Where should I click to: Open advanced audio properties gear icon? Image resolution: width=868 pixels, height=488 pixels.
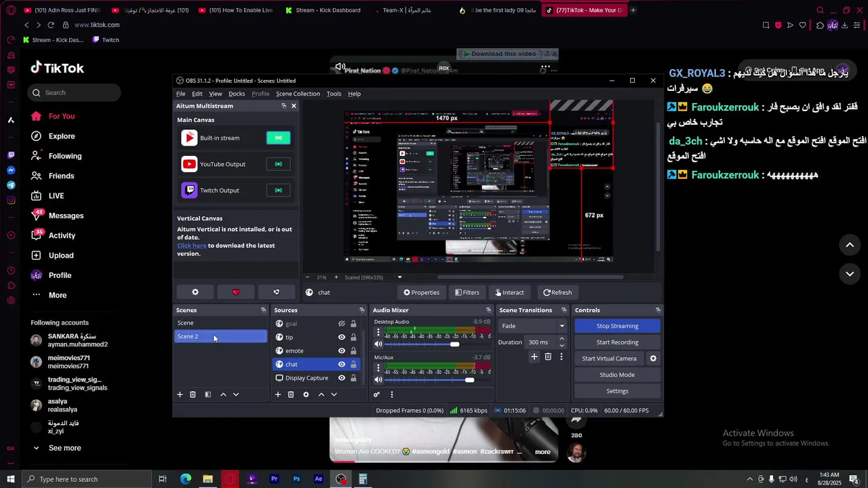(x=376, y=394)
